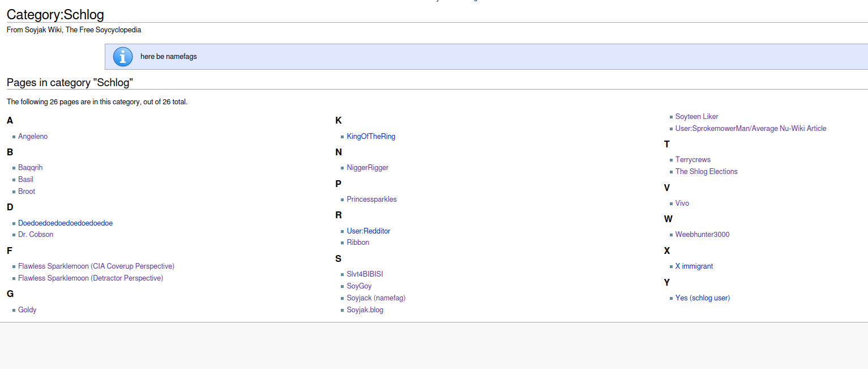
Task: Open the Dr. Cobson page link
Action: tap(36, 235)
